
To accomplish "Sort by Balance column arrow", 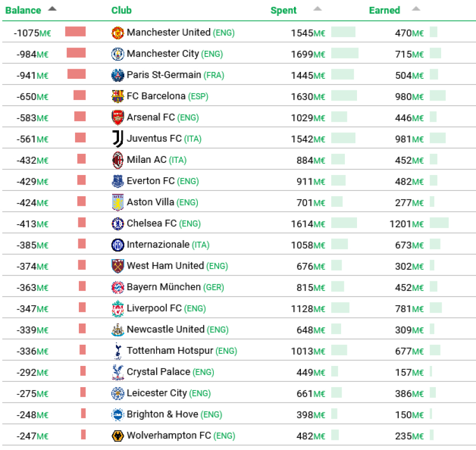I will tap(52, 9).
